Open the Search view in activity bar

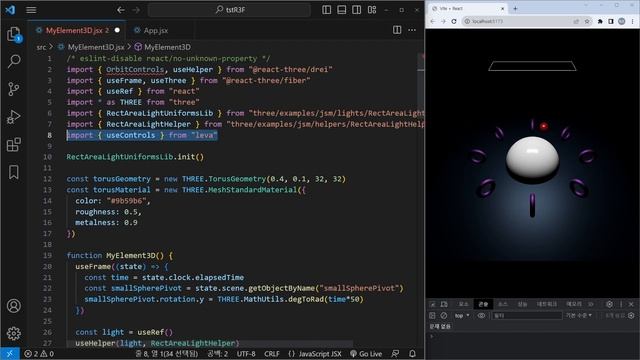[x=14, y=61]
